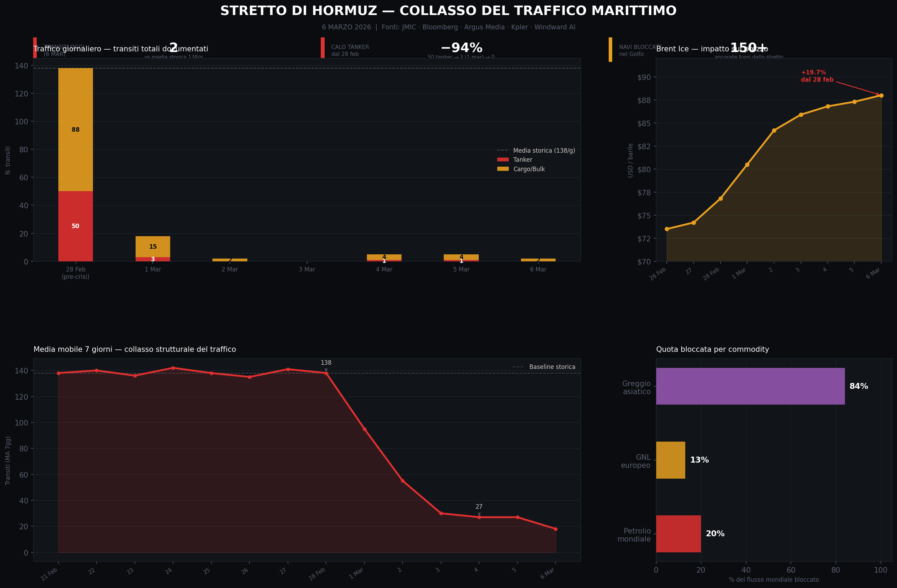The image size is (897, 588).
Task: Click the final 6 Mar moving average point
Action: [556, 529]
